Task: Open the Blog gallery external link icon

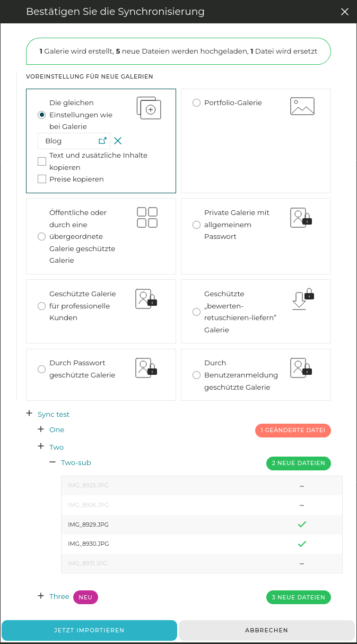Action: [x=102, y=141]
